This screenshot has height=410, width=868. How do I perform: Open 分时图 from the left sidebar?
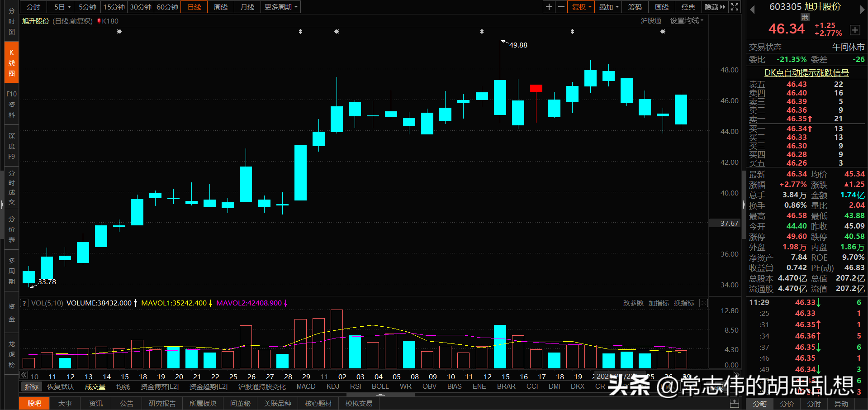click(x=11, y=20)
